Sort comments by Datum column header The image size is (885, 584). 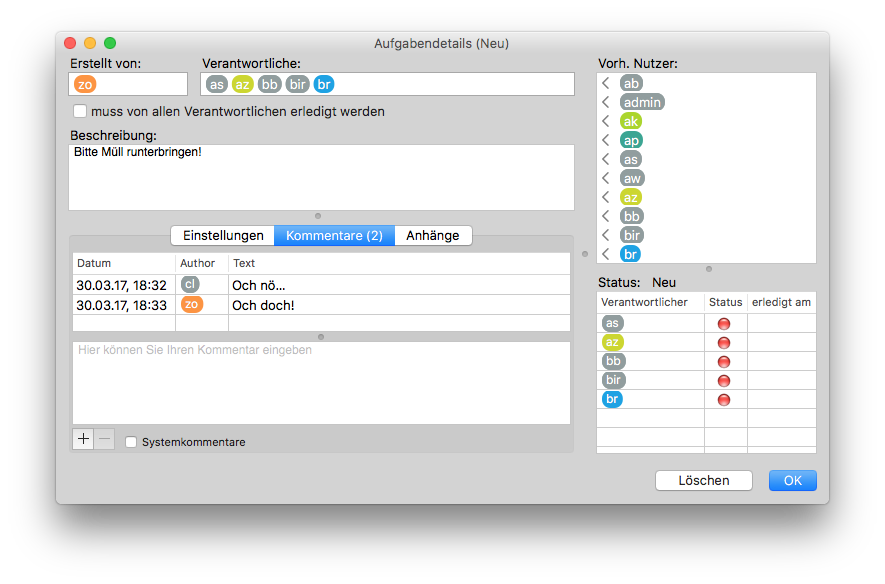(x=124, y=264)
